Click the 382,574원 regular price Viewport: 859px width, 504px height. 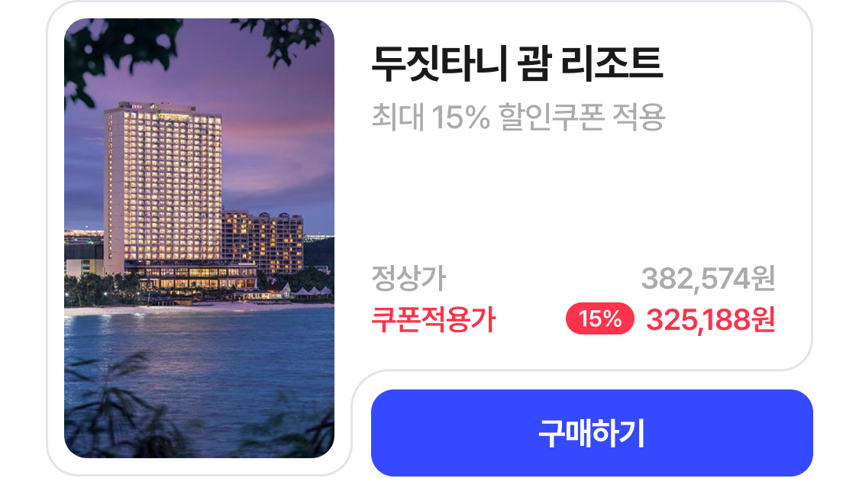(x=708, y=279)
